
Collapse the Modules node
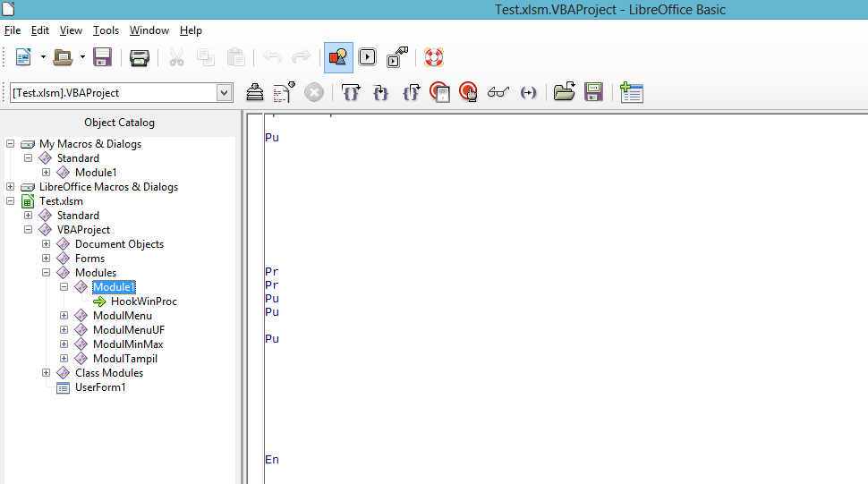coord(46,273)
